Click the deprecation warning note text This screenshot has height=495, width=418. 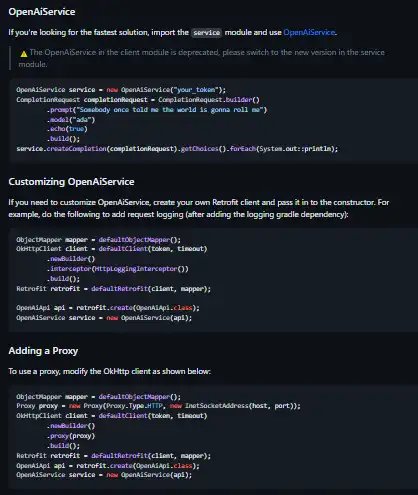click(x=202, y=58)
